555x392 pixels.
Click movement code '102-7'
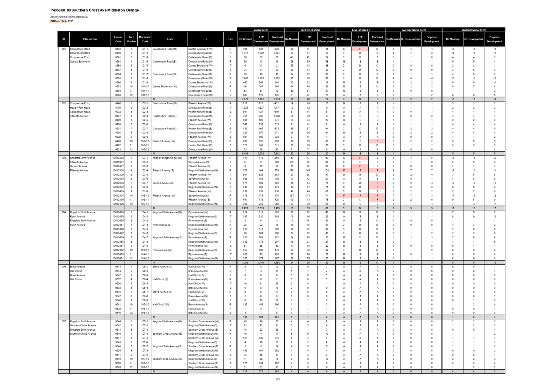(x=145, y=129)
